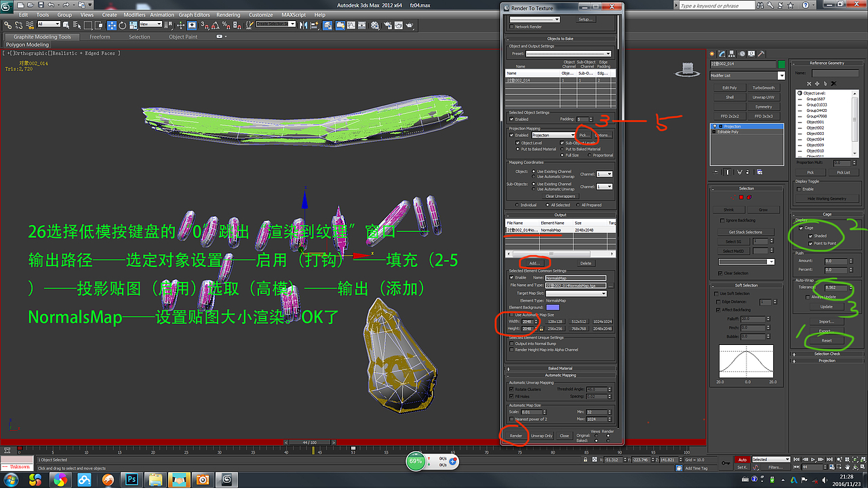Open the Hierarchy command panel tab
The image size is (868, 490).
pos(733,54)
